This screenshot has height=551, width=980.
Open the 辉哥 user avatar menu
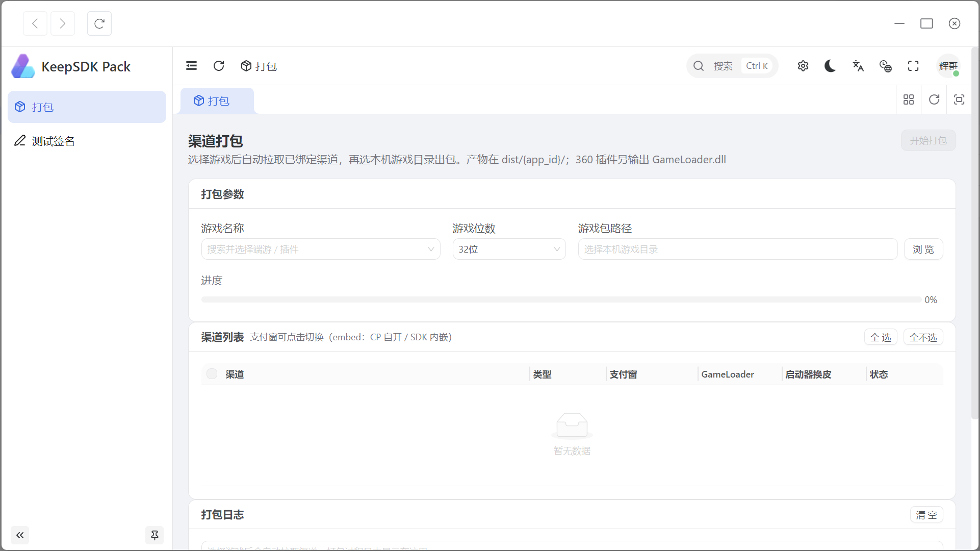click(x=948, y=66)
